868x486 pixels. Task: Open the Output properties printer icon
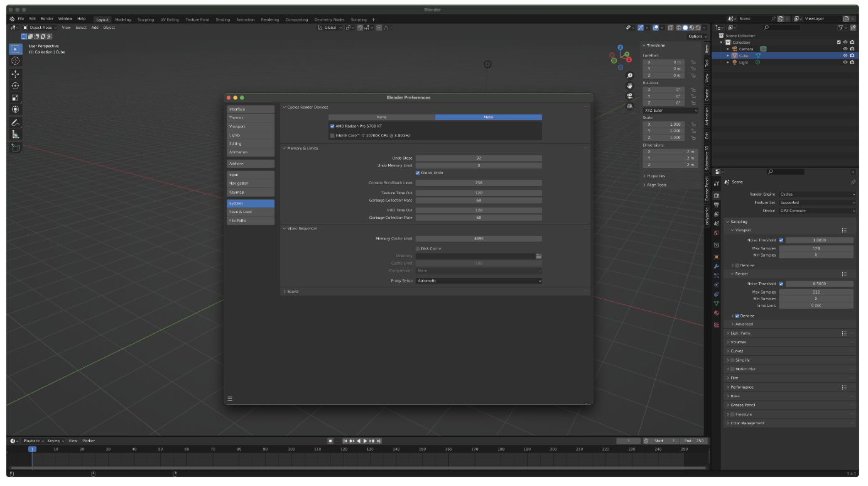[717, 205]
